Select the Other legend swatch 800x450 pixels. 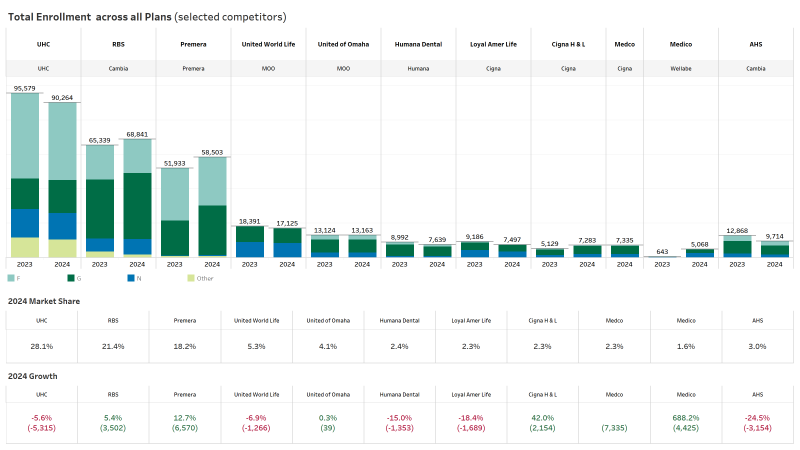click(x=191, y=278)
